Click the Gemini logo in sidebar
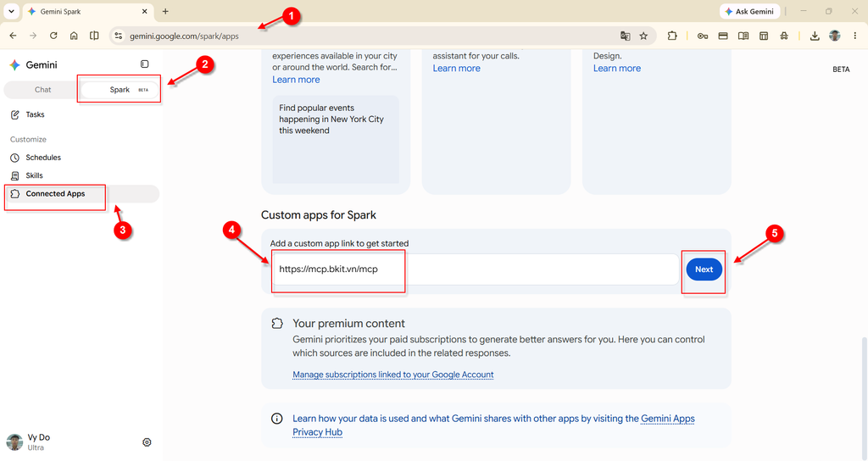Viewport: 868px width, 461px height. 15,64
